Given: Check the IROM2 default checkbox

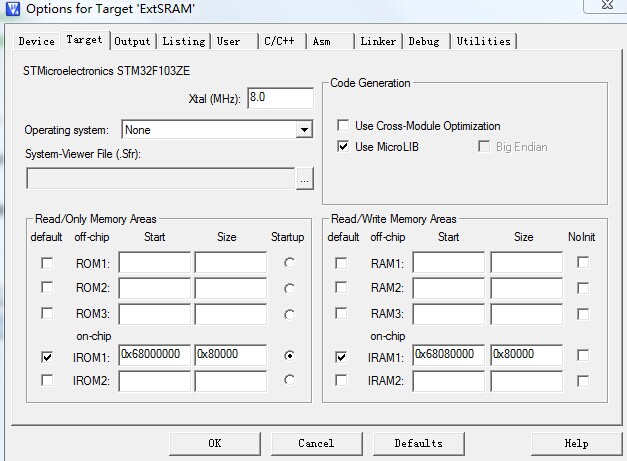Looking at the screenshot, I should [x=47, y=380].
